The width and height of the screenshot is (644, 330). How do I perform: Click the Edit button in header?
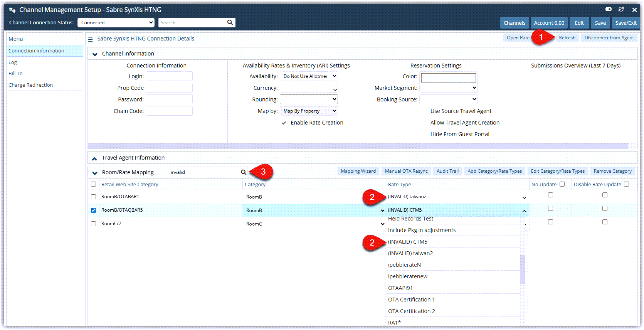tap(579, 23)
